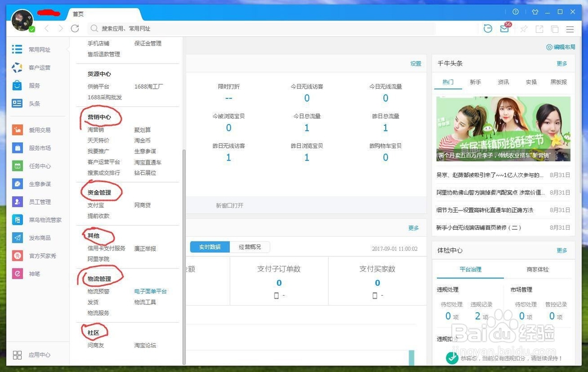Viewport: 588px width, 372px height.
Task: Launch the 官方买家秀 app icon
Action: pyautogui.click(x=17, y=256)
